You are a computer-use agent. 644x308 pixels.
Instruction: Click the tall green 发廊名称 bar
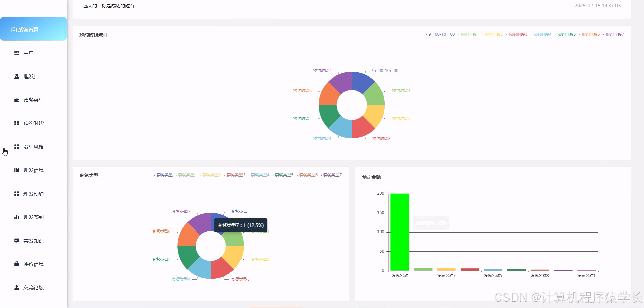(400, 232)
